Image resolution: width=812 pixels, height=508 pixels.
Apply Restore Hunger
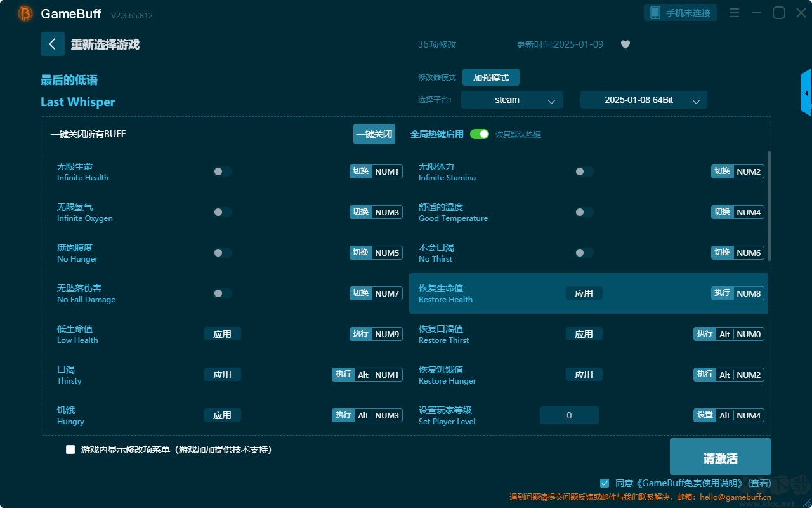[x=584, y=375]
